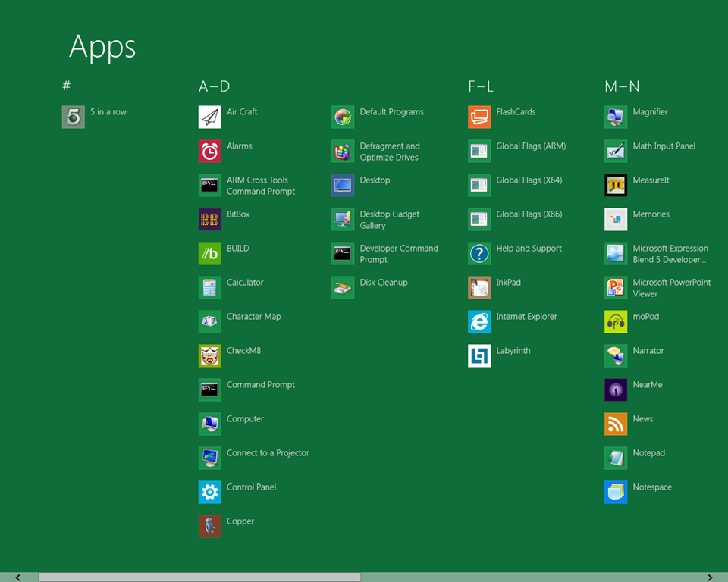The image size is (728, 582).
Task: Click the "Internet Explorer" label
Action: [526, 317]
